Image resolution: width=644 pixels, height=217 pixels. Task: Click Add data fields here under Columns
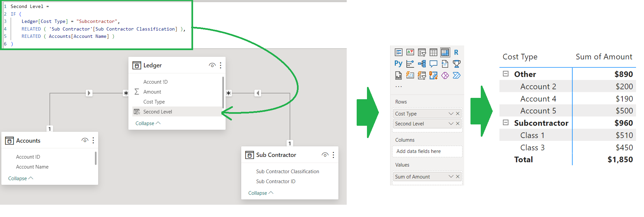tap(427, 151)
